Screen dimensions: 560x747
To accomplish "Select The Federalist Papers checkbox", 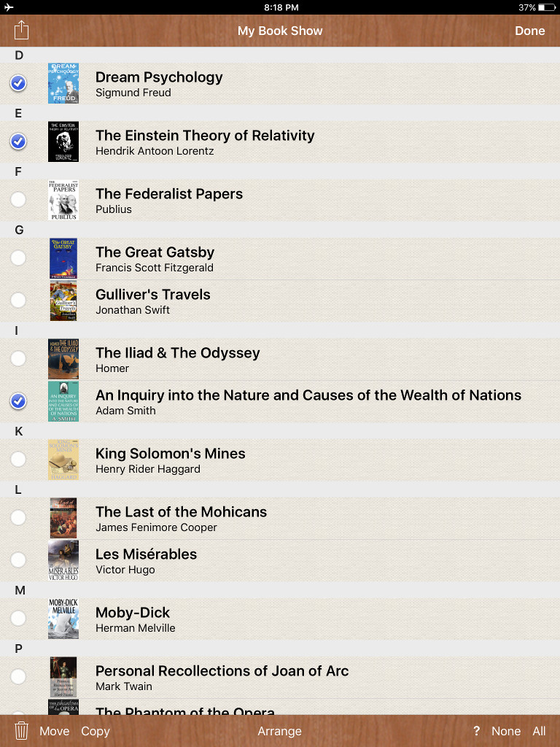I will coord(18,200).
